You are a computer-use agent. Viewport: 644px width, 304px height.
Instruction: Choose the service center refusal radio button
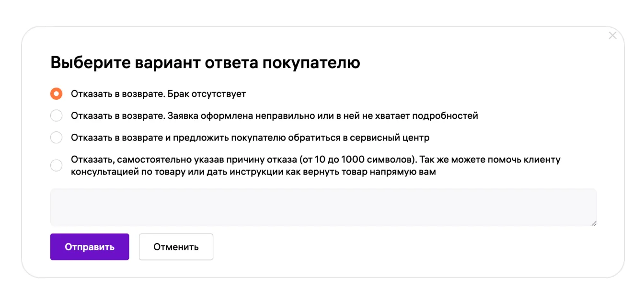[x=57, y=138]
